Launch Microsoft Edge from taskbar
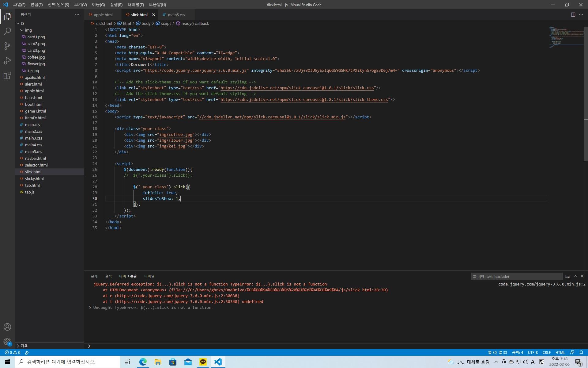 click(143, 362)
